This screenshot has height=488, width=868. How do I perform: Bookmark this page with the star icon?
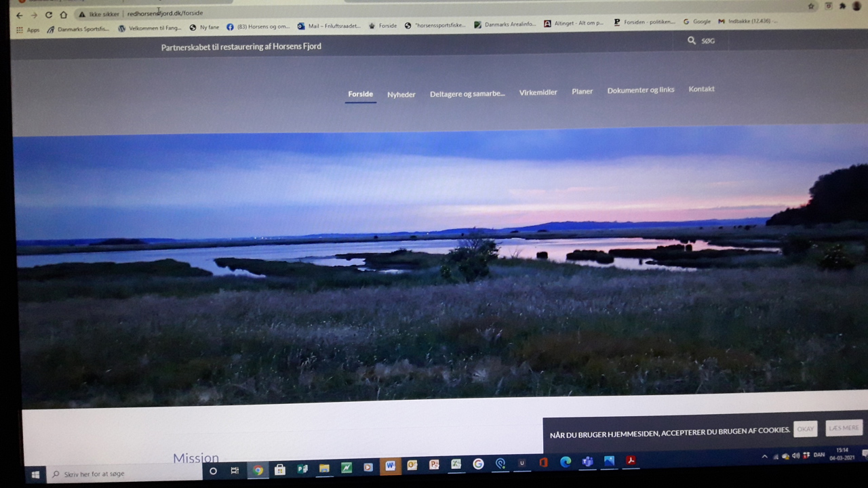pos(811,6)
